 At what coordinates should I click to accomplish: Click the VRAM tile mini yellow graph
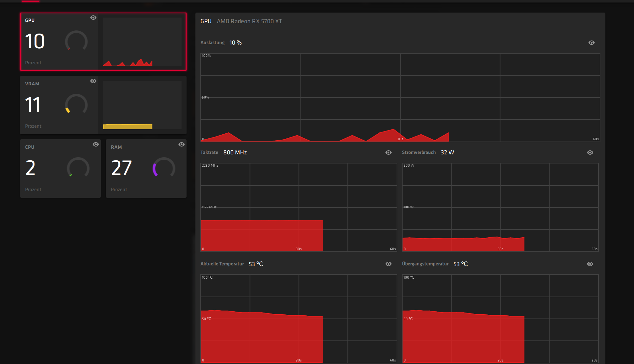(142, 105)
